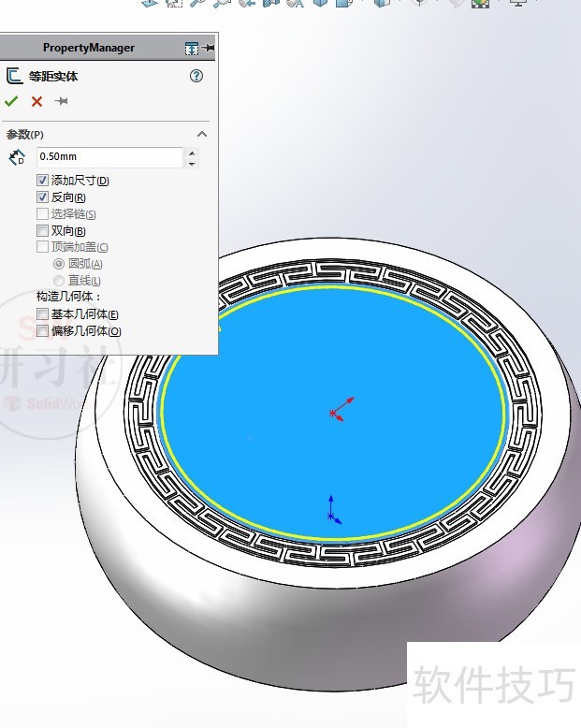Pin the PropertyManager panel from header

(x=208, y=48)
